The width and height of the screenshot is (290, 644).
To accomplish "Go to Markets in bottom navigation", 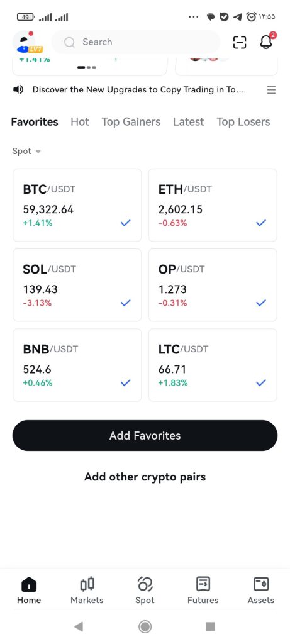I will tap(87, 591).
